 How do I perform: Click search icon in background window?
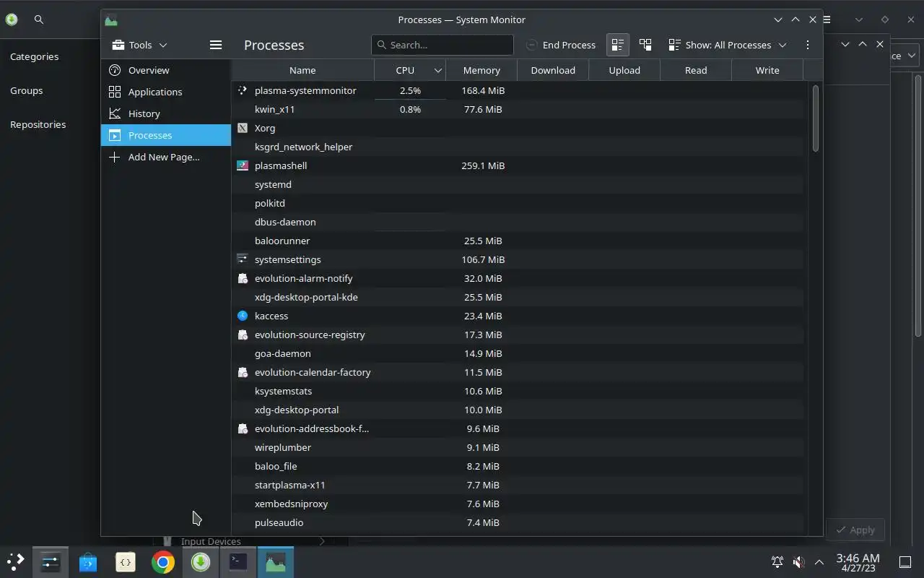39,20
